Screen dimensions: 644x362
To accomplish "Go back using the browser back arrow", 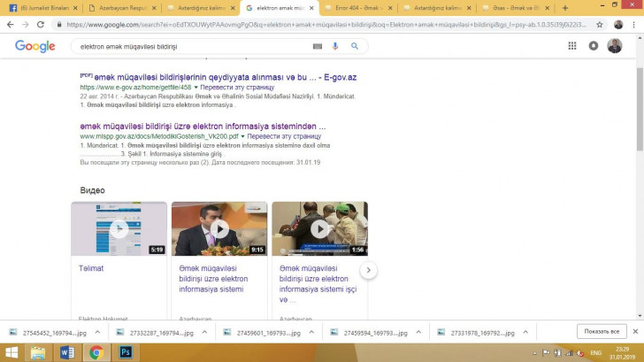I will [11, 25].
